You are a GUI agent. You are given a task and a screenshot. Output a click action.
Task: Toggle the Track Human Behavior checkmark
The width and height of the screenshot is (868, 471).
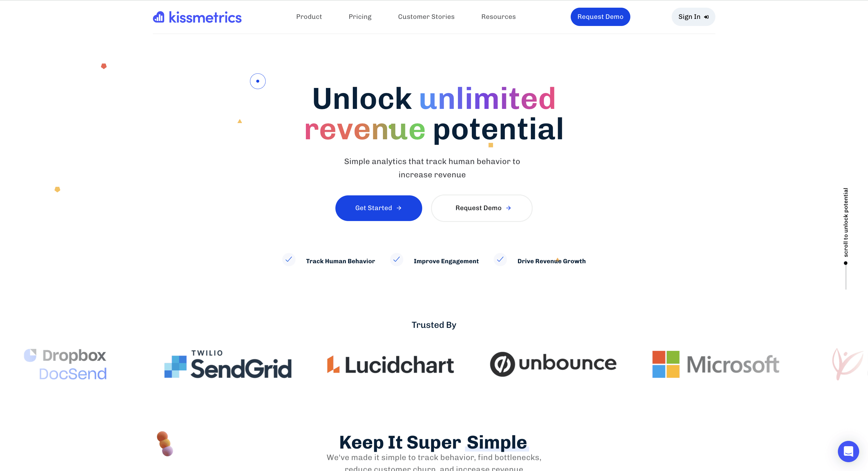coord(289,261)
